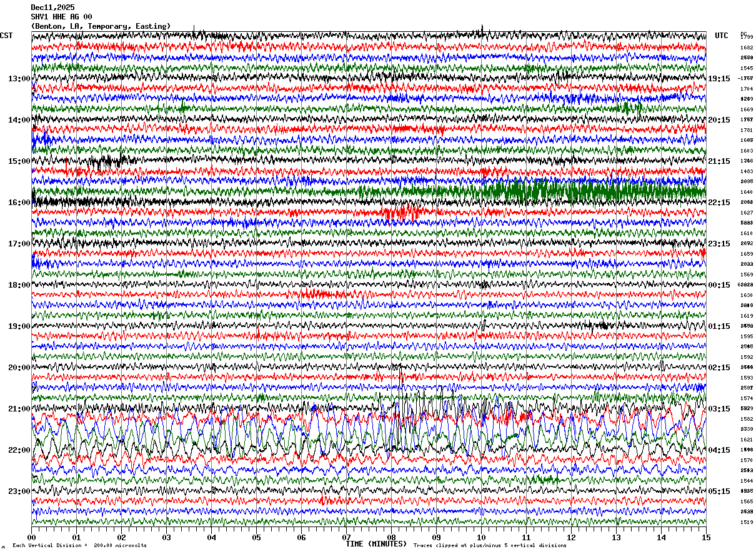Click the DC offset value 1574
The image size is (756, 554).
tap(747, 398)
